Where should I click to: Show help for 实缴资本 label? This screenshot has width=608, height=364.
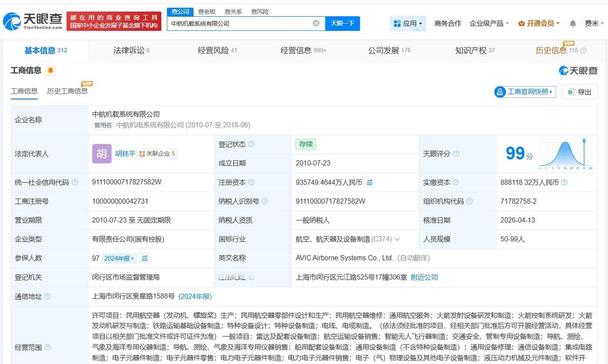pos(456,182)
